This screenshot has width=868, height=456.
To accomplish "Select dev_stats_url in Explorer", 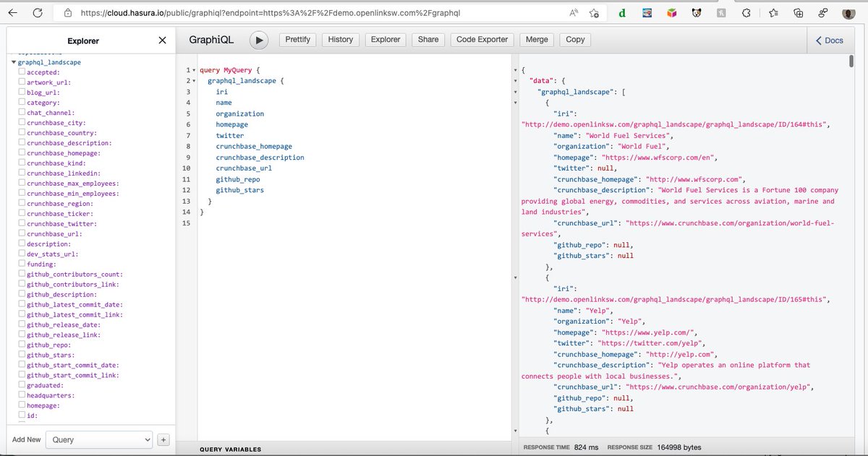I will pyautogui.click(x=53, y=254).
